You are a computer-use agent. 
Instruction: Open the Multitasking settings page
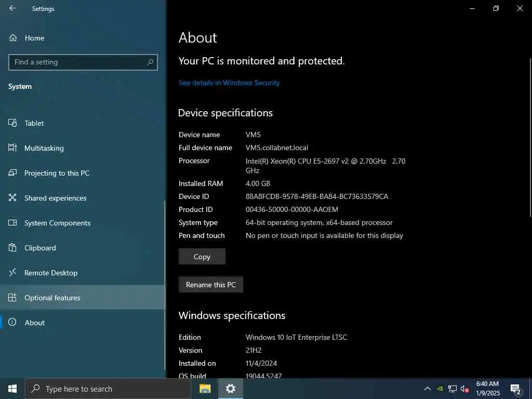tap(83, 148)
